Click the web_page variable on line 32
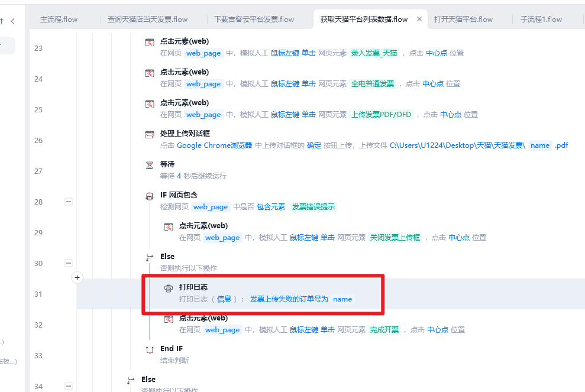585x392 pixels. tap(222, 330)
